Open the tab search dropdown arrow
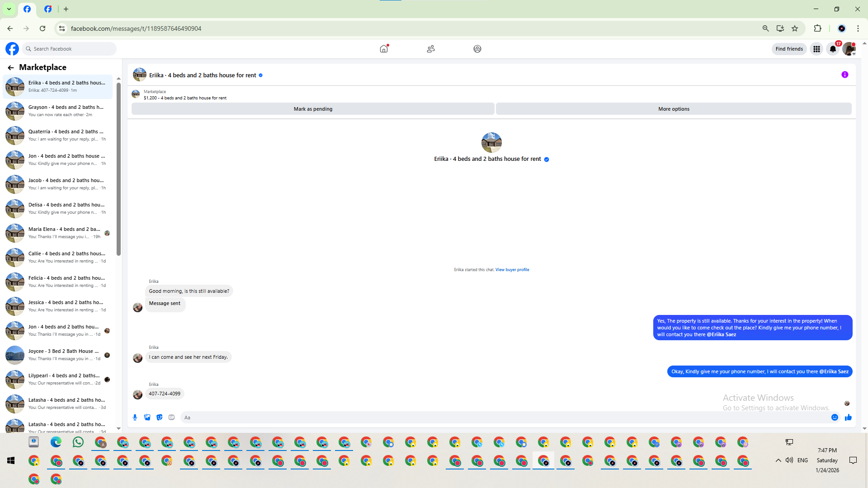Image resolution: width=868 pixels, height=488 pixels. (9, 9)
